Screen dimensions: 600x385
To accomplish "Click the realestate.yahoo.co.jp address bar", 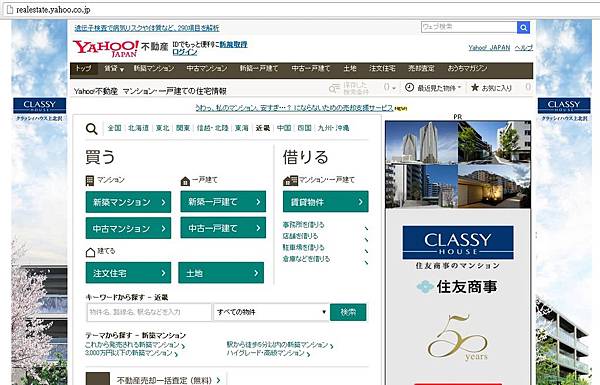I will coord(300,10).
